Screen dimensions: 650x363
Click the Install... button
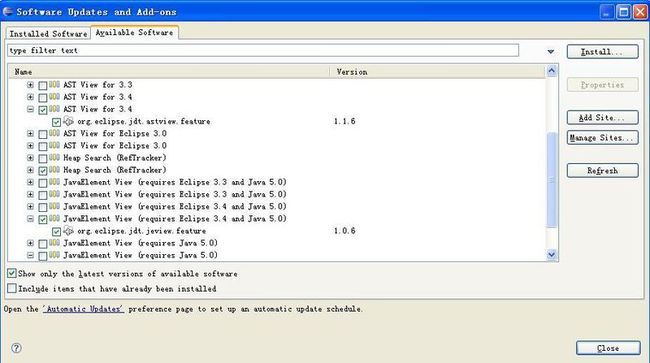(602, 52)
